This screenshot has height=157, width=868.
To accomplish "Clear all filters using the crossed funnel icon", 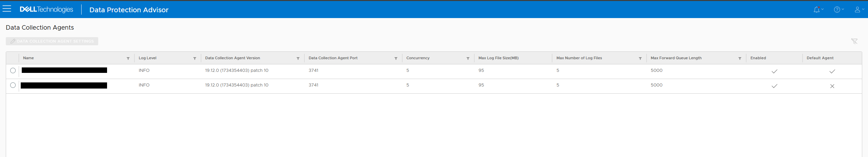I will tap(854, 41).
